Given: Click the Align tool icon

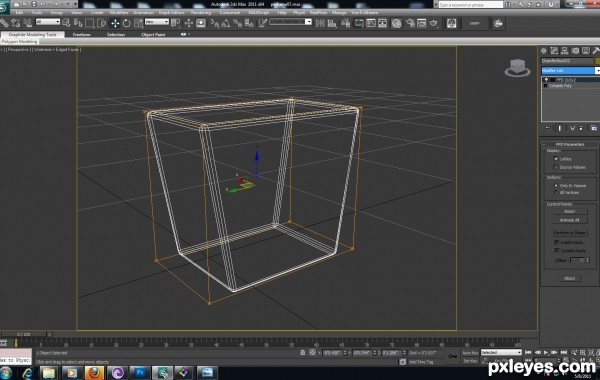Looking at the screenshot, I should coord(332,24).
